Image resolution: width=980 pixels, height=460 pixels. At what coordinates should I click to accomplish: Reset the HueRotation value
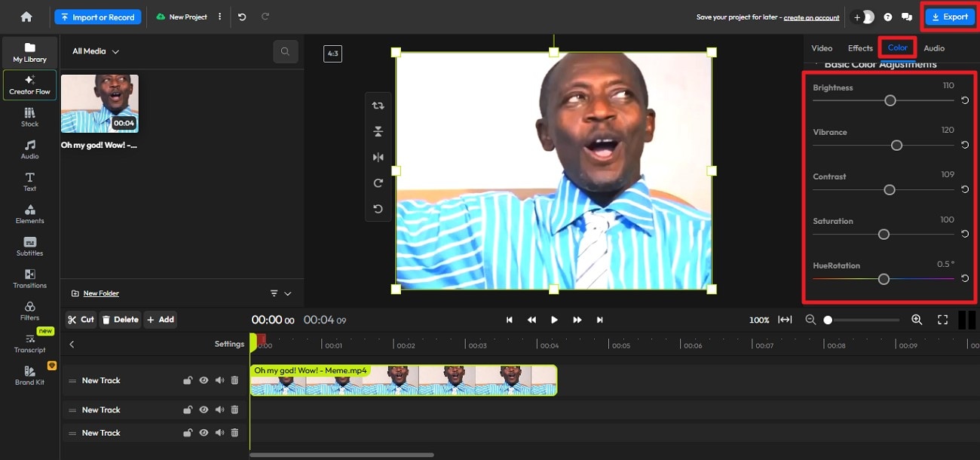pos(965,279)
